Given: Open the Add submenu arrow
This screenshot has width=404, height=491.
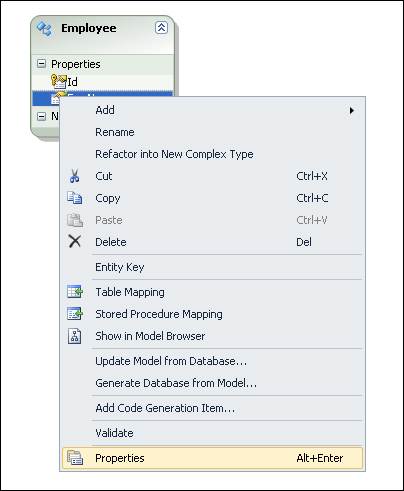Looking at the screenshot, I should (x=352, y=110).
